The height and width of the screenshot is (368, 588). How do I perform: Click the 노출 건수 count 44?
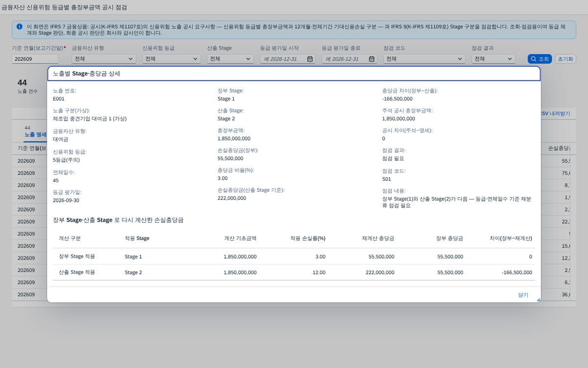pos(22,83)
